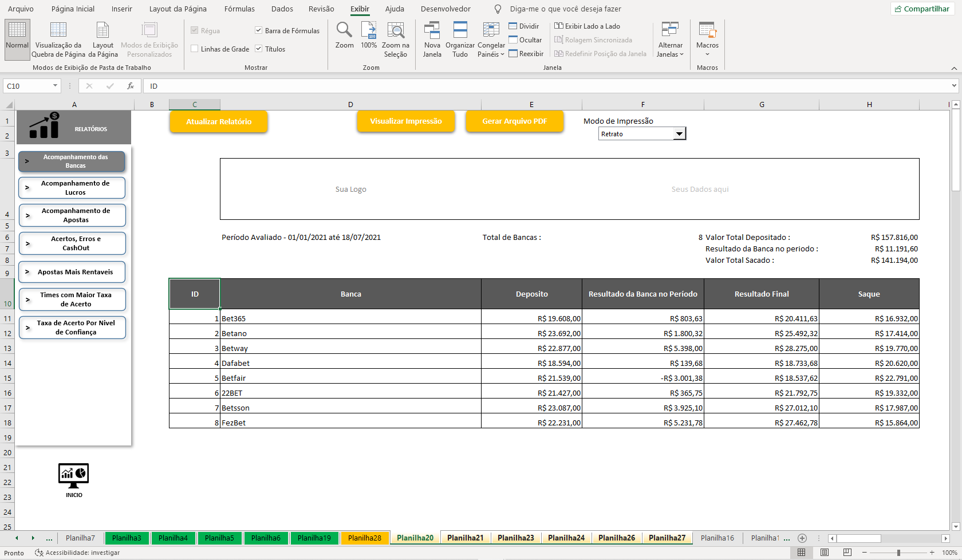Click zoom in plus button
The image size is (962, 560).
(932, 553)
